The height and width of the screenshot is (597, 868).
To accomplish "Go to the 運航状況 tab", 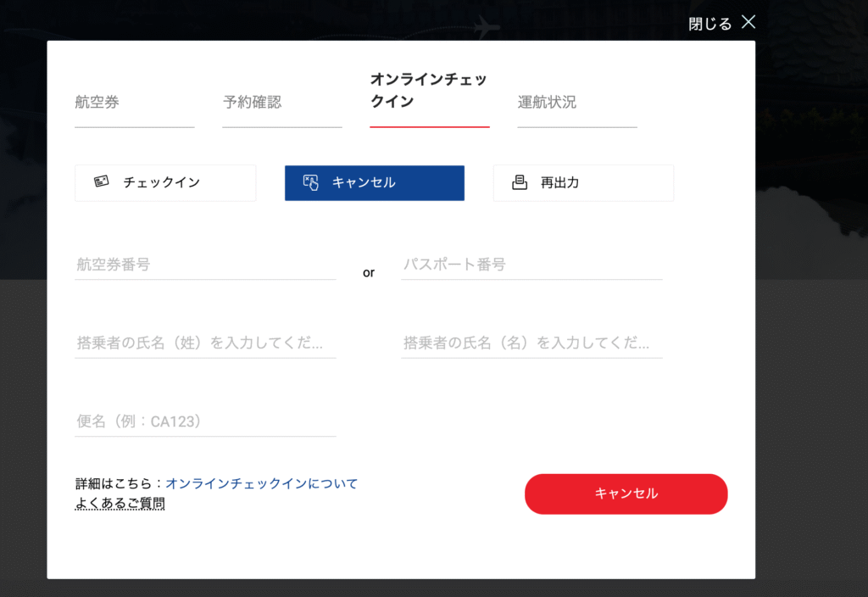I will [576, 103].
